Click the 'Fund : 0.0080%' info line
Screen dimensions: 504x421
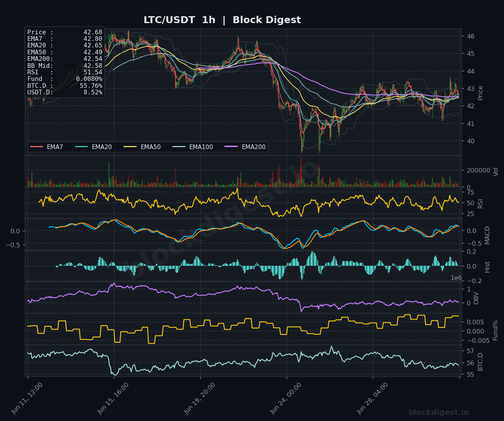[65, 79]
